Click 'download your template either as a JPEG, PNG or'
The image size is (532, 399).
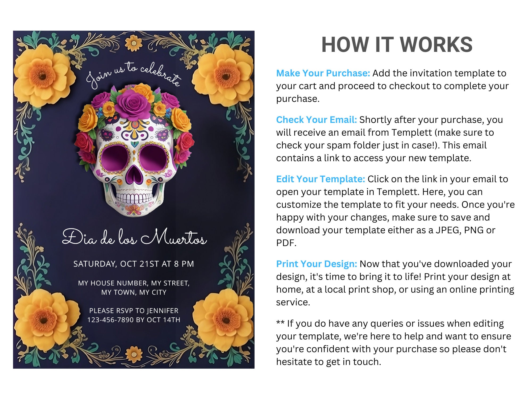pyautogui.click(x=386, y=230)
